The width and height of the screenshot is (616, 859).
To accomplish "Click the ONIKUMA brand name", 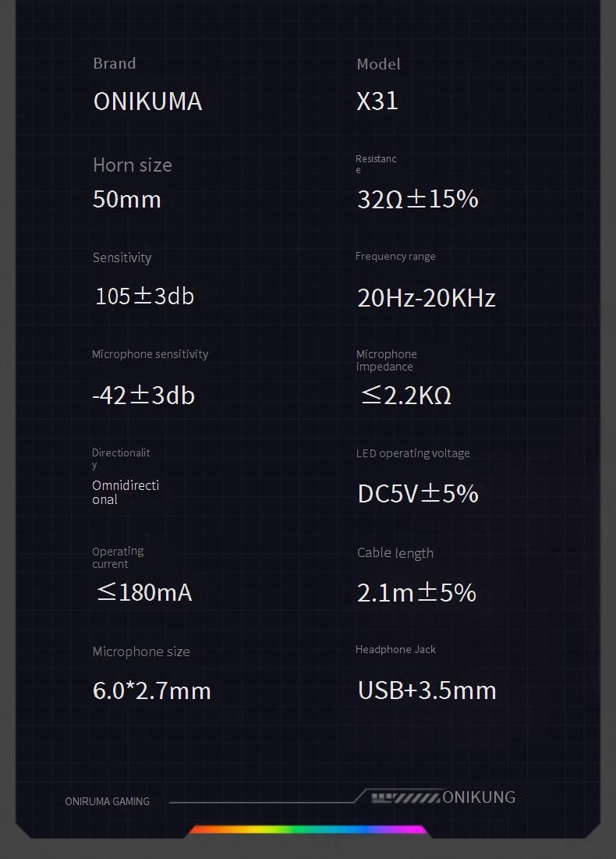I will point(147,101).
